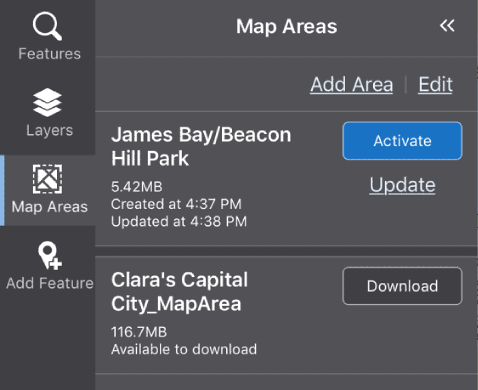Screen dimensions: 478x390
Task: Select the James Bay/Beacon Hill Park title
Action: [201, 146]
